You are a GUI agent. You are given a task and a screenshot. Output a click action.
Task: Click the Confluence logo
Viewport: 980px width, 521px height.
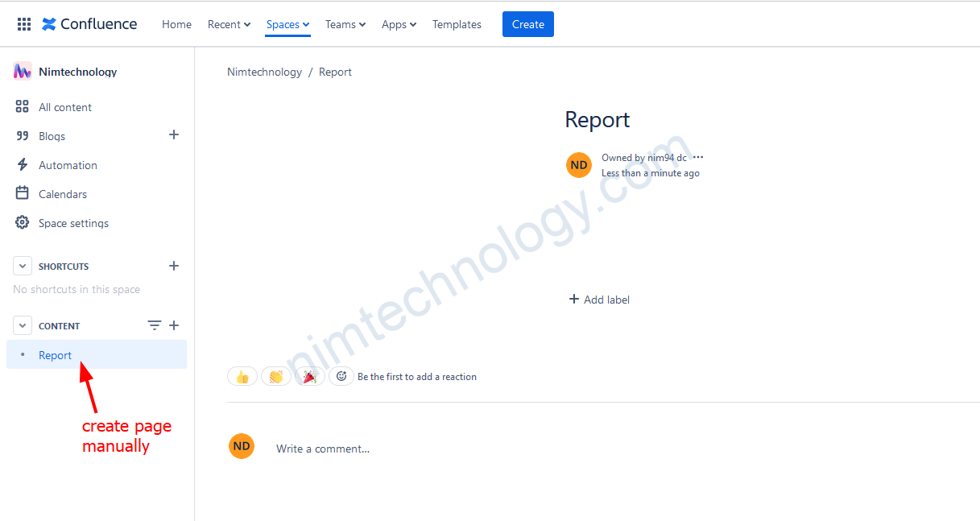click(89, 24)
